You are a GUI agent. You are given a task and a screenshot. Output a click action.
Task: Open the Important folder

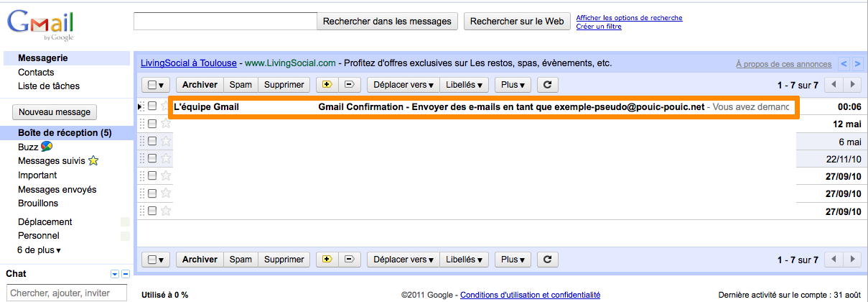pyautogui.click(x=37, y=175)
